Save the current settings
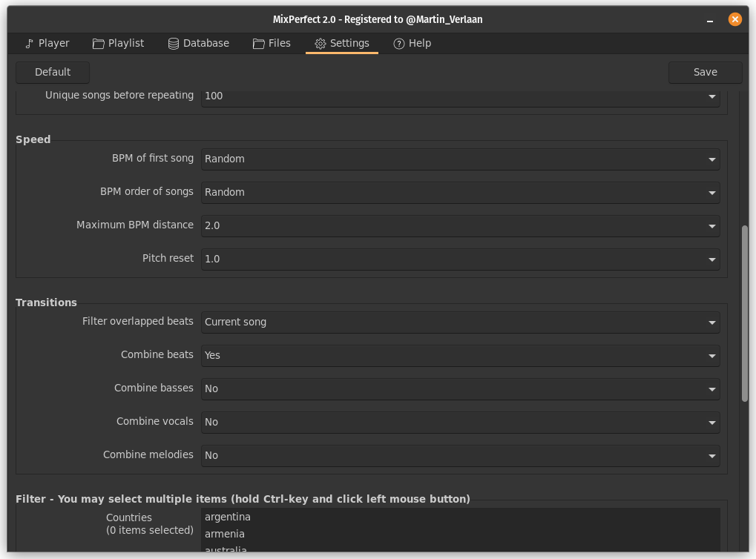Image resolution: width=756 pixels, height=559 pixels. [705, 73]
